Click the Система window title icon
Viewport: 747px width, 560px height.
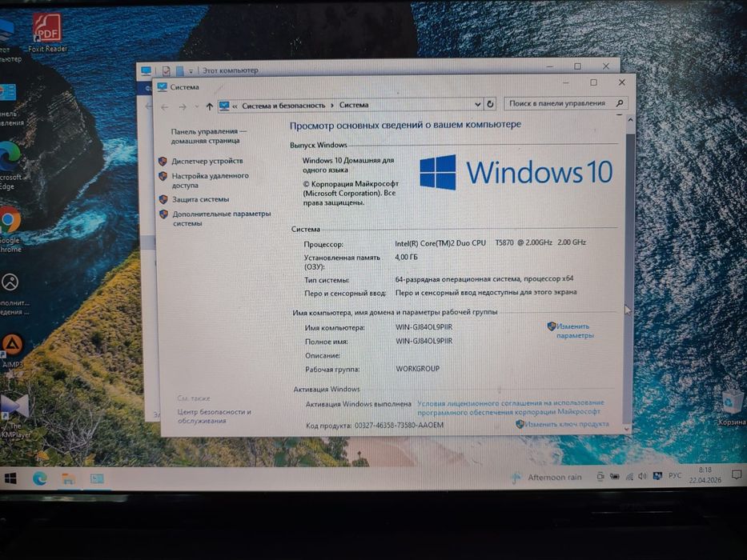[163, 86]
